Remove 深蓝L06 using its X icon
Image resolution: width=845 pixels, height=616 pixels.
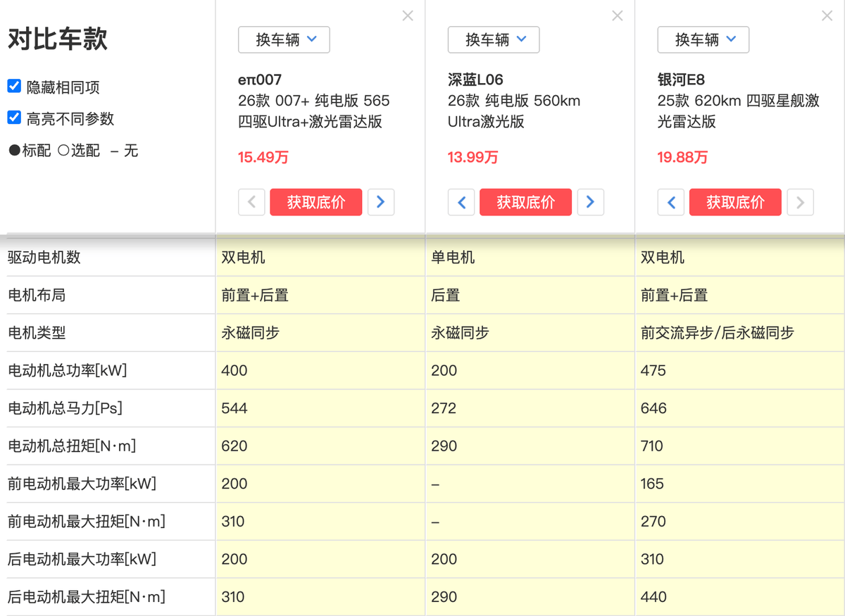[x=618, y=15]
